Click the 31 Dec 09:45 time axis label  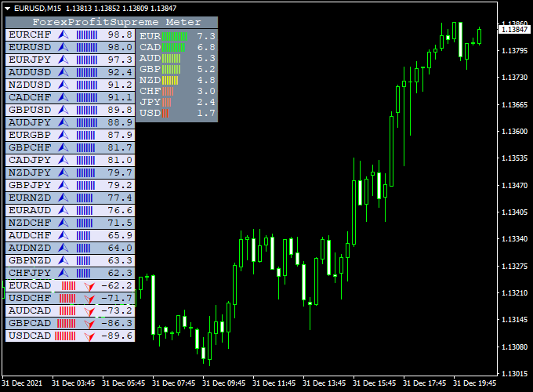tap(223, 383)
